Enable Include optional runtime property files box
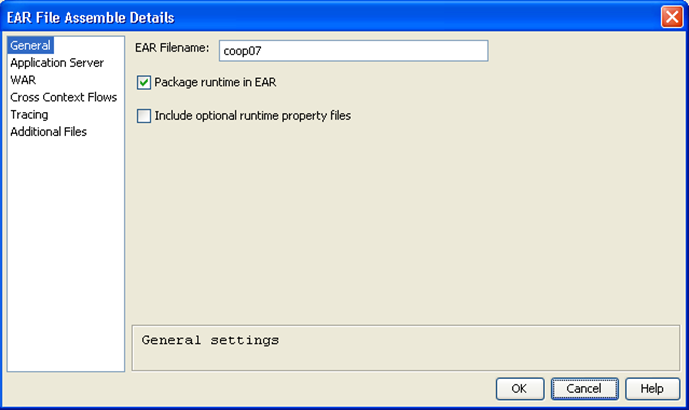The width and height of the screenshot is (689, 410). click(x=144, y=115)
